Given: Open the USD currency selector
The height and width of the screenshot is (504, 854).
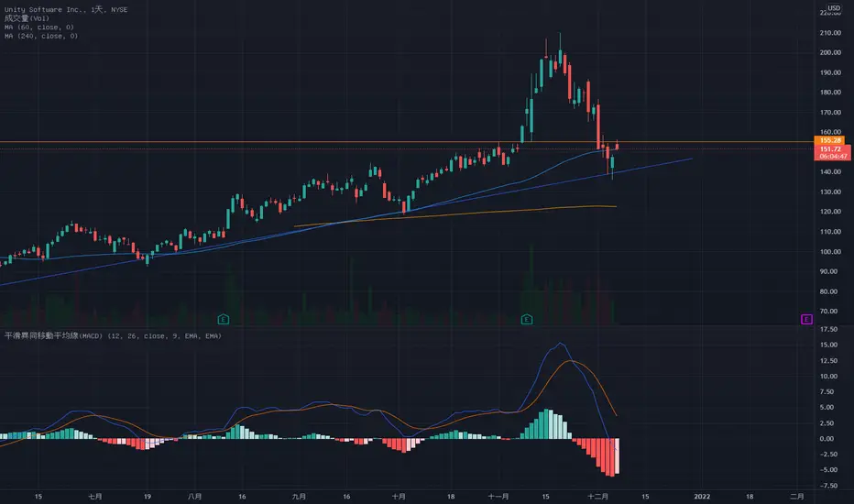Looking at the screenshot, I should click(x=834, y=7).
